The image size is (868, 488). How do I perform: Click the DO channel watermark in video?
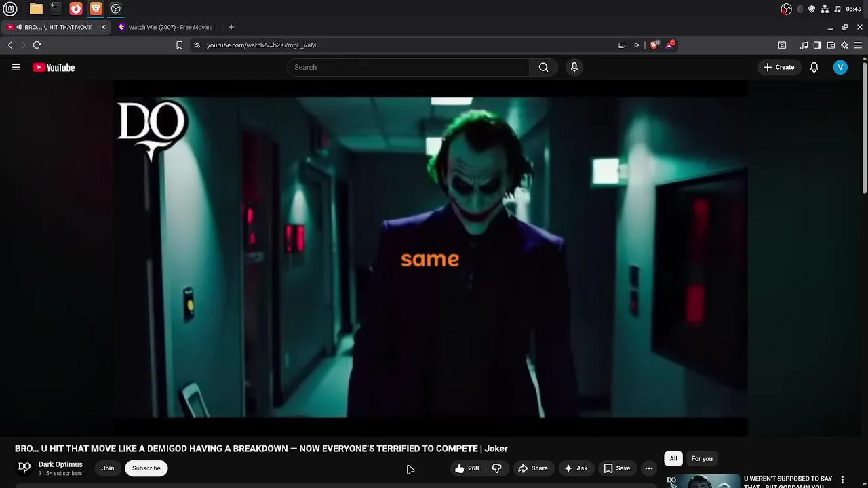click(x=153, y=131)
